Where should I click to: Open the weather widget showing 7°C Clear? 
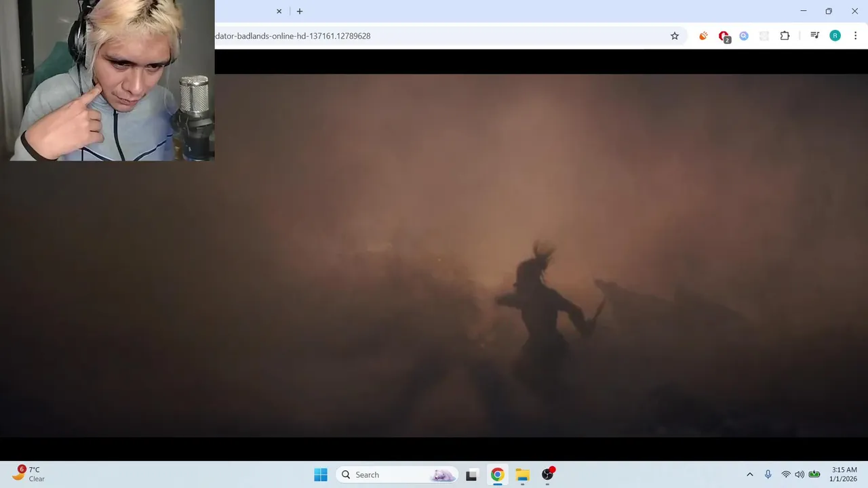[28, 474]
